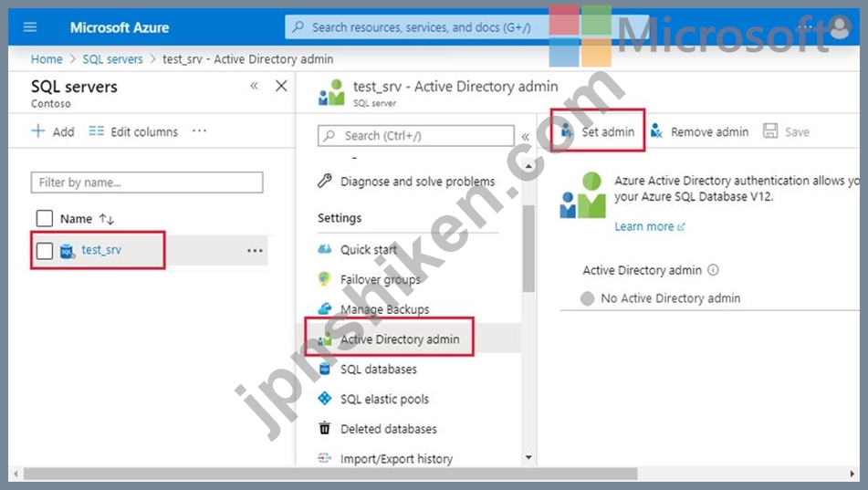Screen dimensions: 868x490
Task: Click the Manage Backups icon
Action: [x=325, y=309]
